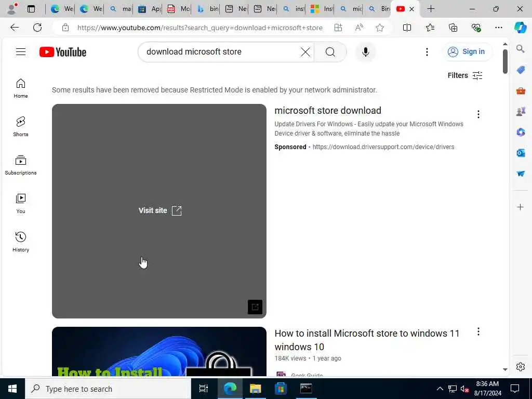Clear the search query with the X
The image size is (532, 399).
[x=305, y=52]
